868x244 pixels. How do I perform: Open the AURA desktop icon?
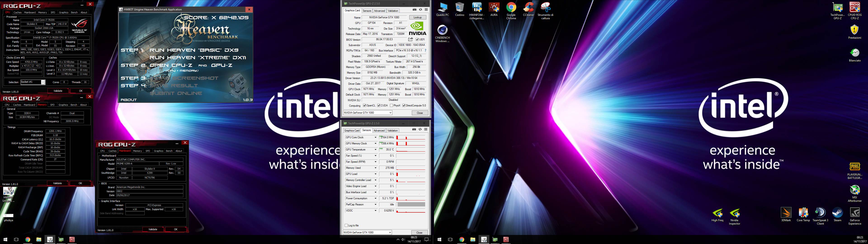pyautogui.click(x=494, y=9)
